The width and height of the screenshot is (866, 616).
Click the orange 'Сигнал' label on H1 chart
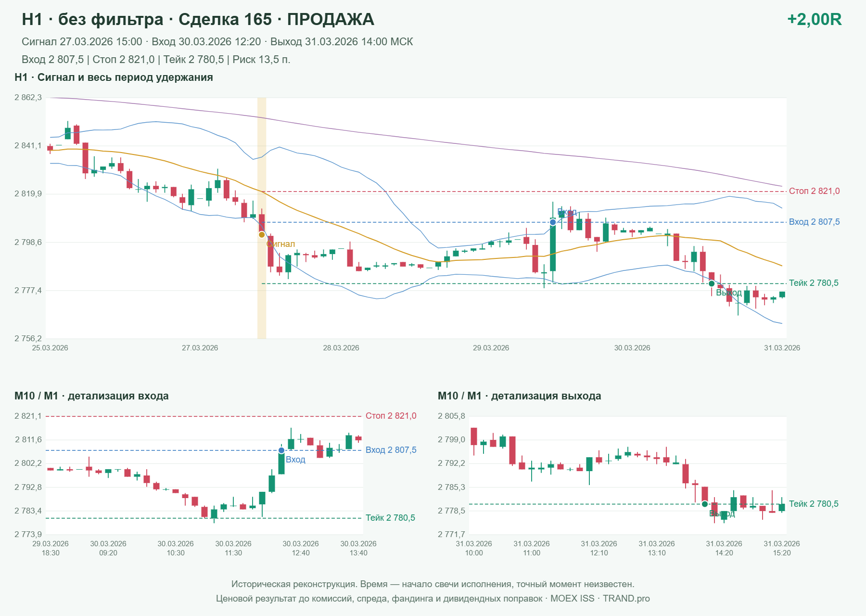(x=281, y=244)
